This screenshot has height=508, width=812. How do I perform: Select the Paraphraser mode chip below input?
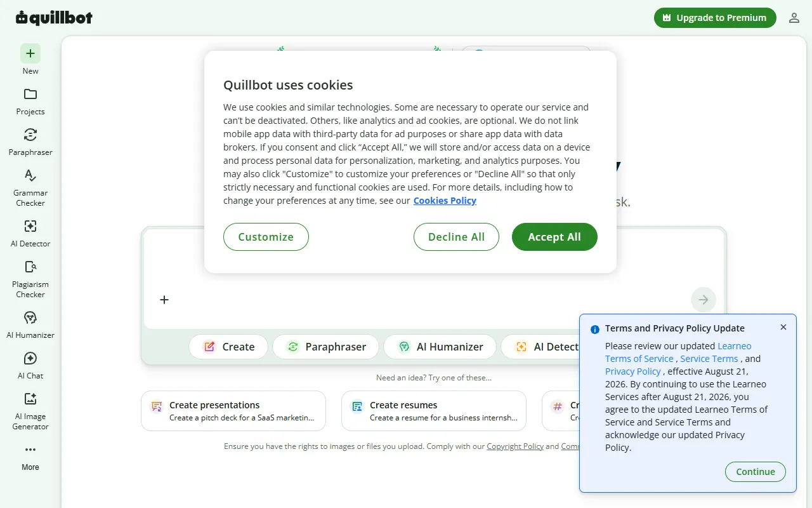pyautogui.click(x=325, y=347)
